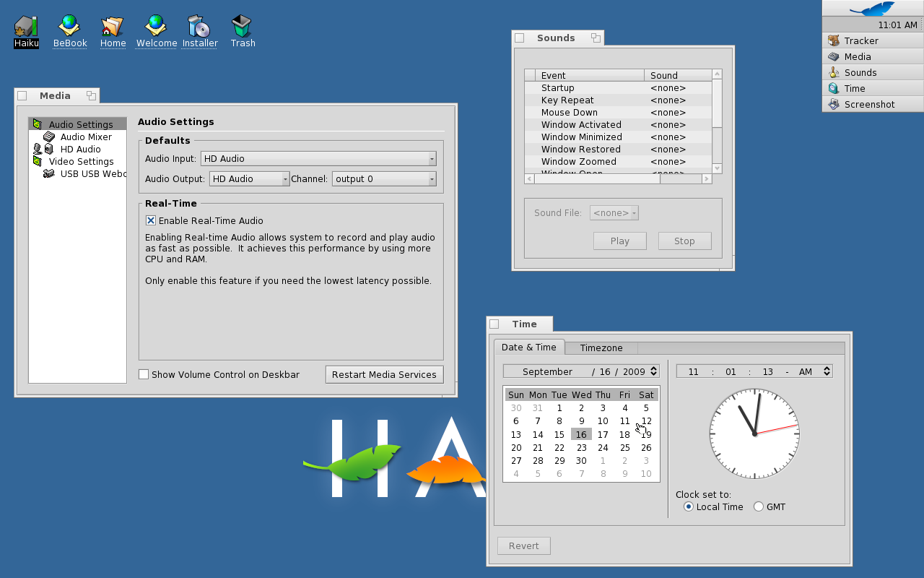The width and height of the screenshot is (924, 578).
Task: Click the Media window zoom icon
Action: (91, 95)
